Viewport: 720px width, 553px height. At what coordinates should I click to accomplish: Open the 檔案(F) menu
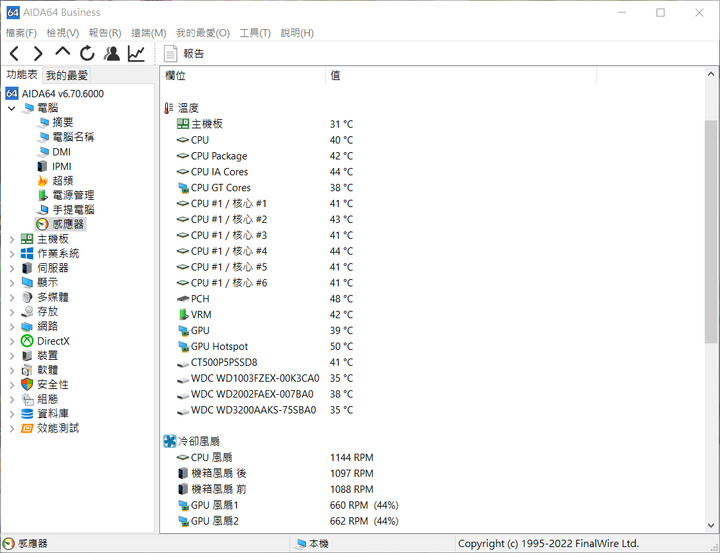21,33
